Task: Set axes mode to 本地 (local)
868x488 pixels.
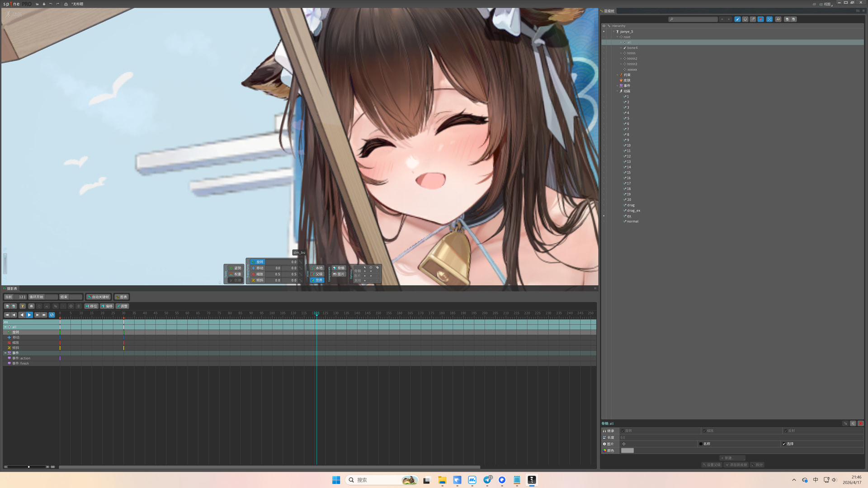Action: tap(317, 268)
